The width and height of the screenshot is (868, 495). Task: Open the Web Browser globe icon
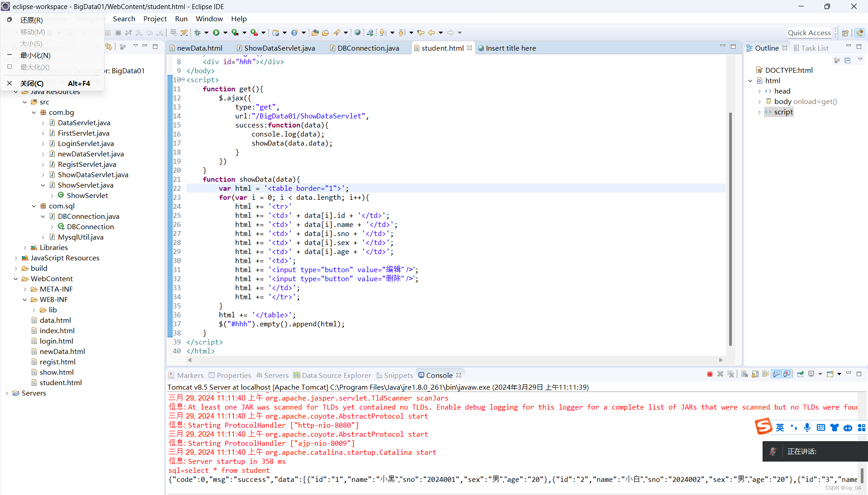(x=358, y=33)
